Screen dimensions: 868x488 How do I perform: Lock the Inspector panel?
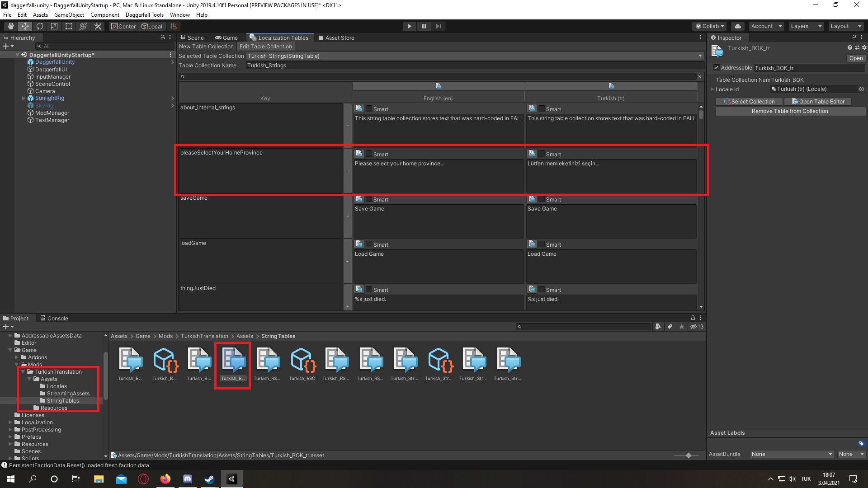click(854, 38)
